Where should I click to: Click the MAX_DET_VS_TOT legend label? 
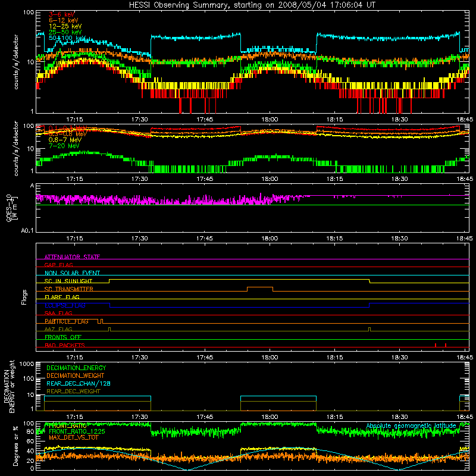pos(74,438)
